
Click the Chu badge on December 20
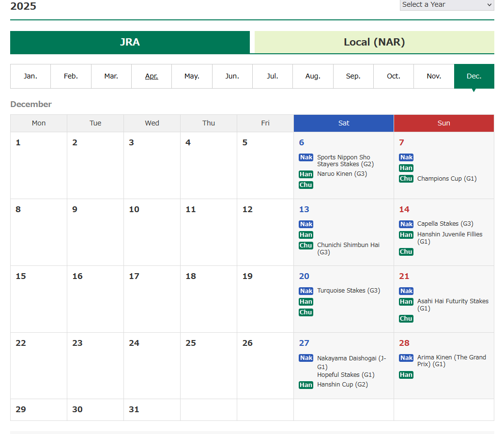[x=306, y=312]
